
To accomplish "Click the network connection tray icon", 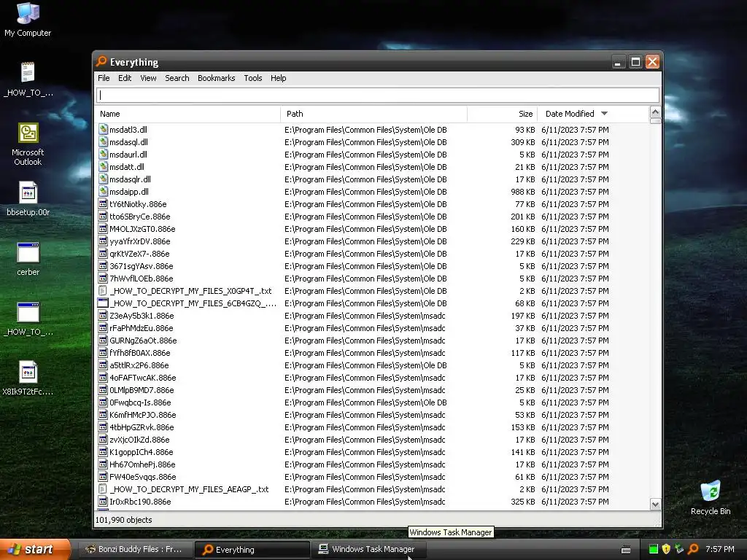I will click(x=680, y=549).
